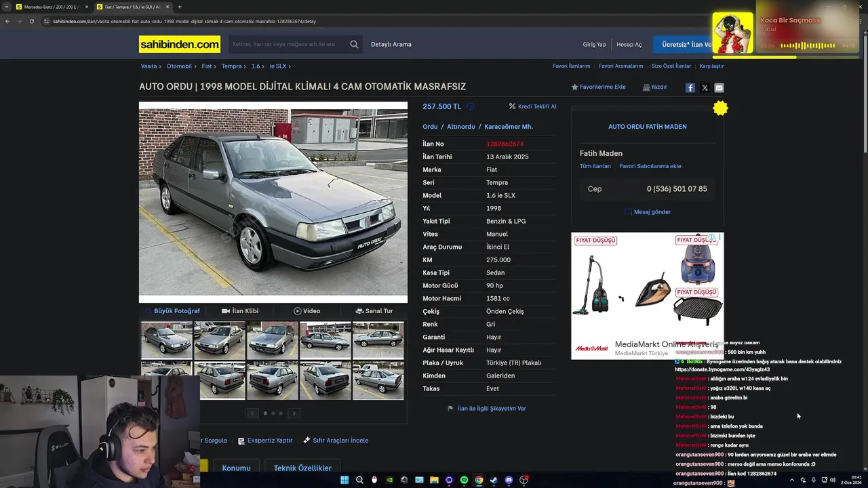Image resolution: width=868 pixels, height=488 pixels.
Task: Open AUTO ORDU FATİH MADEN store link
Action: tap(648, 127)
